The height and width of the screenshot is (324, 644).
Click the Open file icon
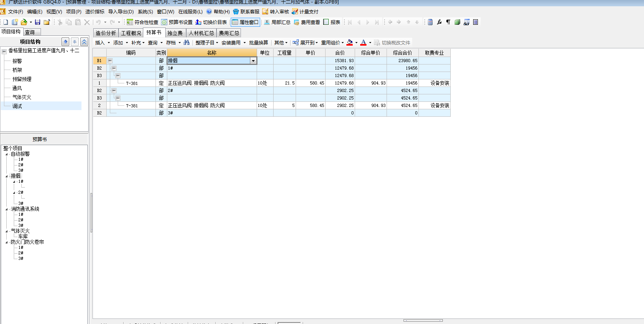[24, 22]
